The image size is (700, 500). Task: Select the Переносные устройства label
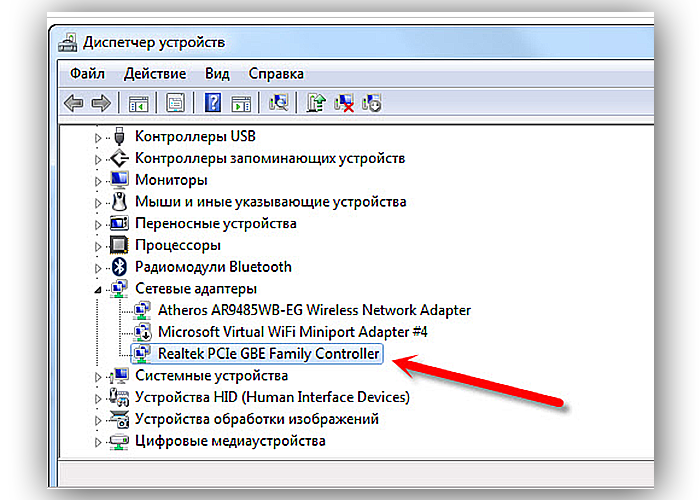[x=216, y=223]
